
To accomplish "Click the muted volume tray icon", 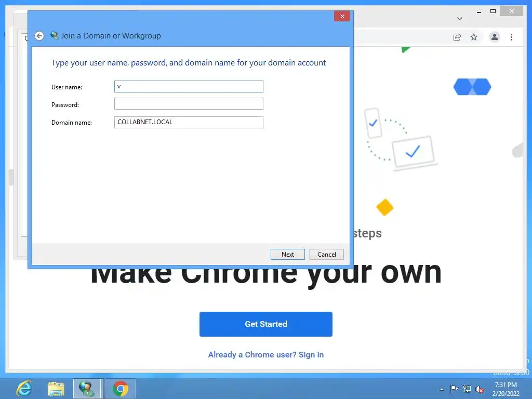I will [x=480, y=389].
